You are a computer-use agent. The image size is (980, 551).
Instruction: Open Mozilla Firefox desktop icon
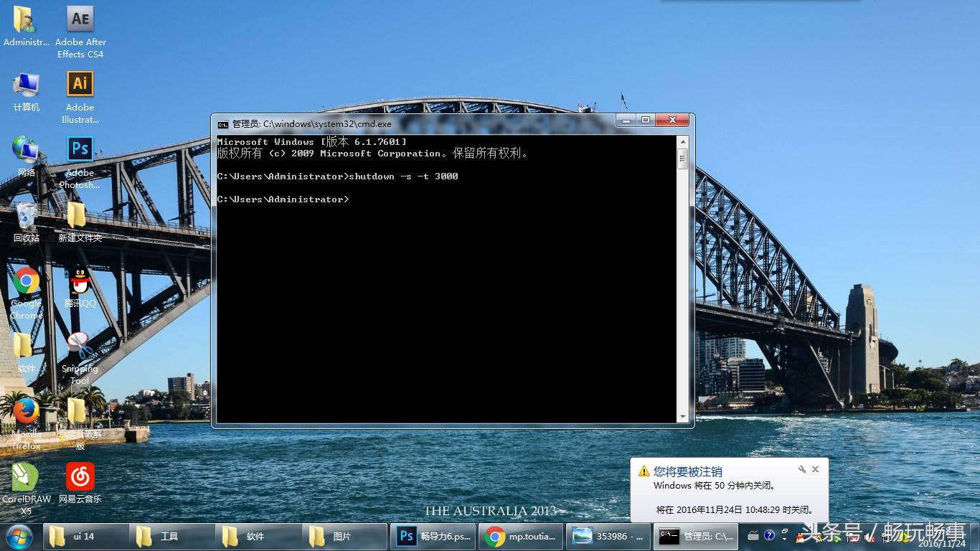point(27,412)
